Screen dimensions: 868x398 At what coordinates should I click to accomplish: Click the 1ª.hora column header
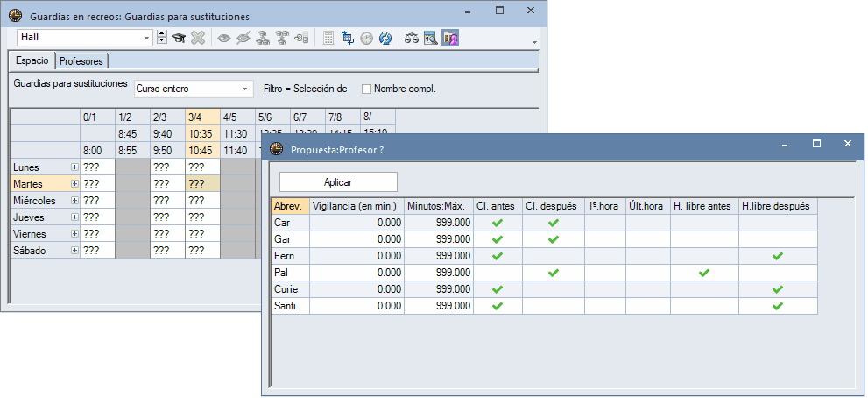click(605, 206)
